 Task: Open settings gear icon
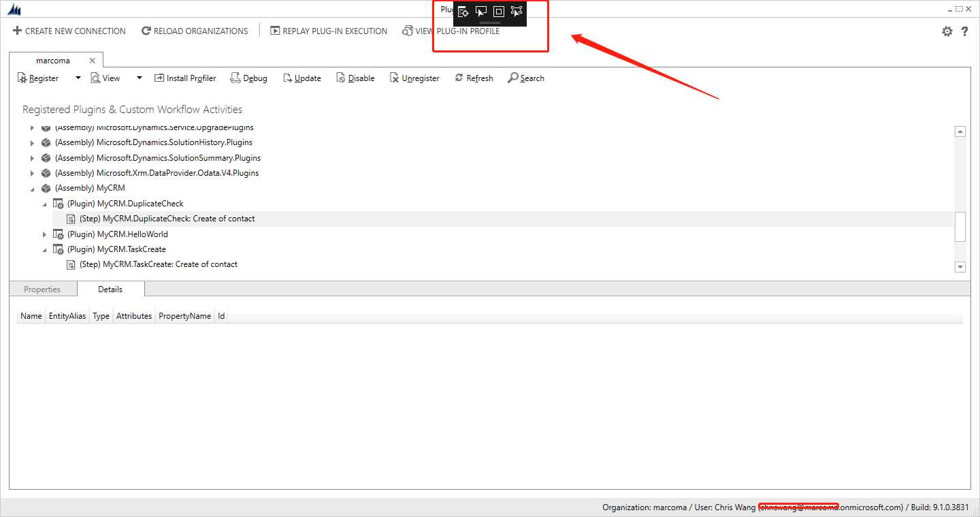click(x=947, y=31)
